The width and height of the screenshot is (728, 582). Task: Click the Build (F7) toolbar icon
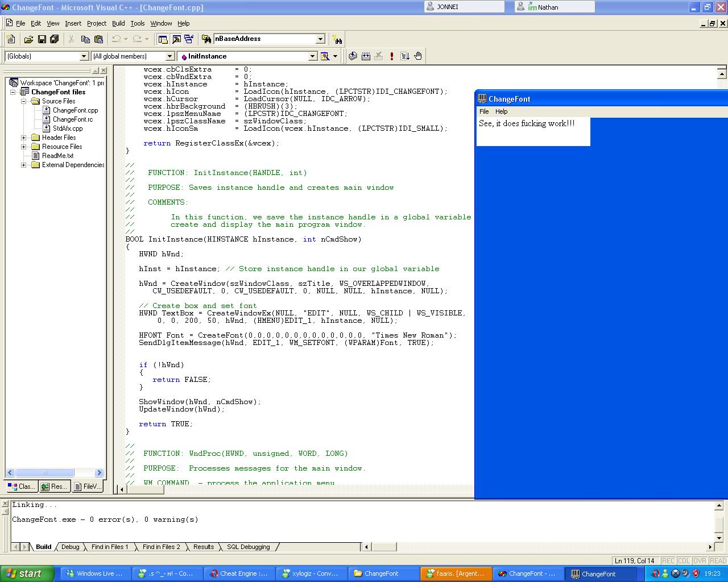click(366, 56)
